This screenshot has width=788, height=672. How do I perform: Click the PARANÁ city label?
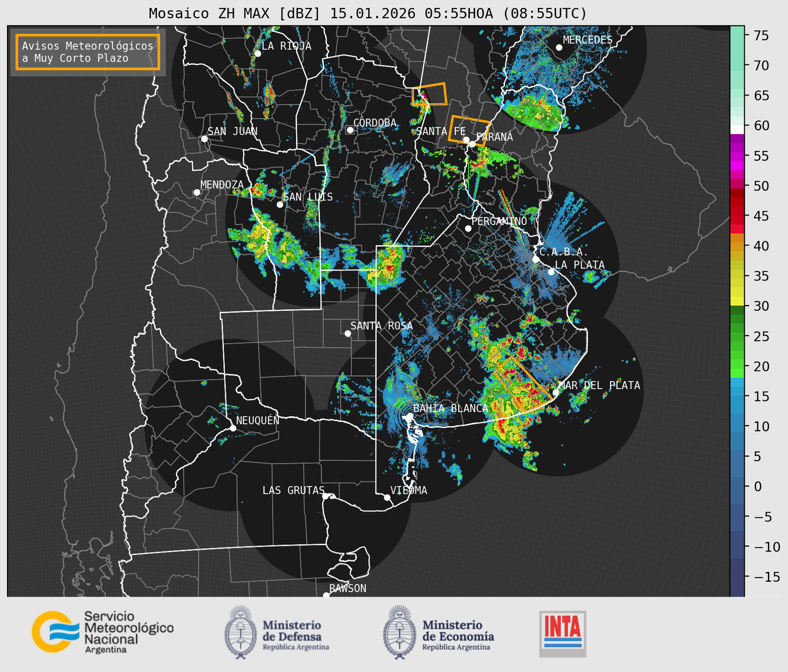pos(494,137)
